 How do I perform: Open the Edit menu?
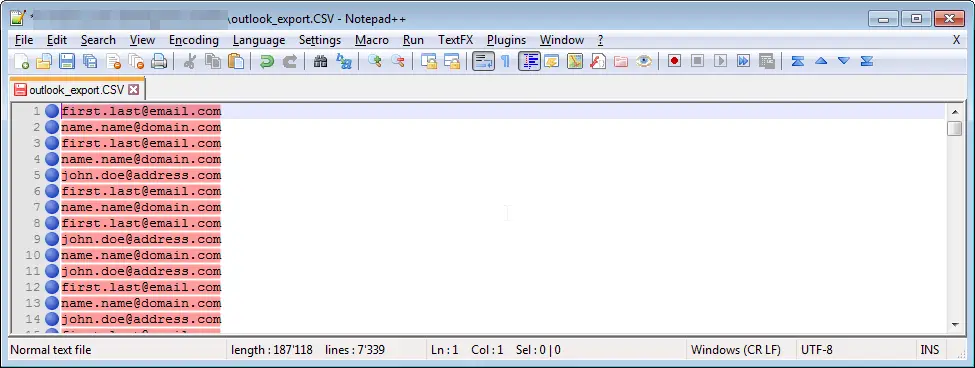(57, 40)
